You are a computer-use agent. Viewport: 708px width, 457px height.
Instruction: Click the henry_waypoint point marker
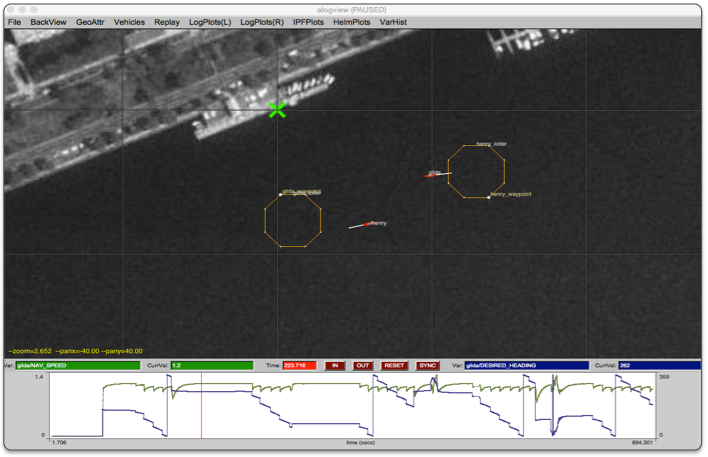point(489,197)
